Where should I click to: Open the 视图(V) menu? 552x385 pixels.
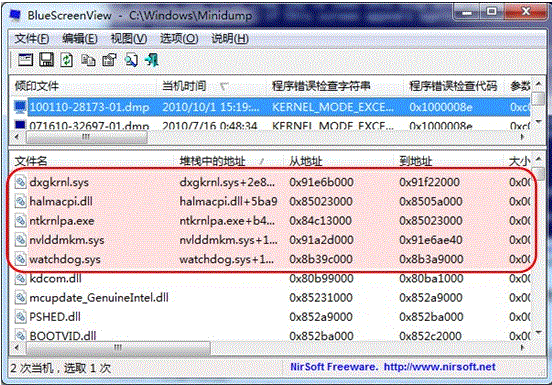[x=129, y=38]
